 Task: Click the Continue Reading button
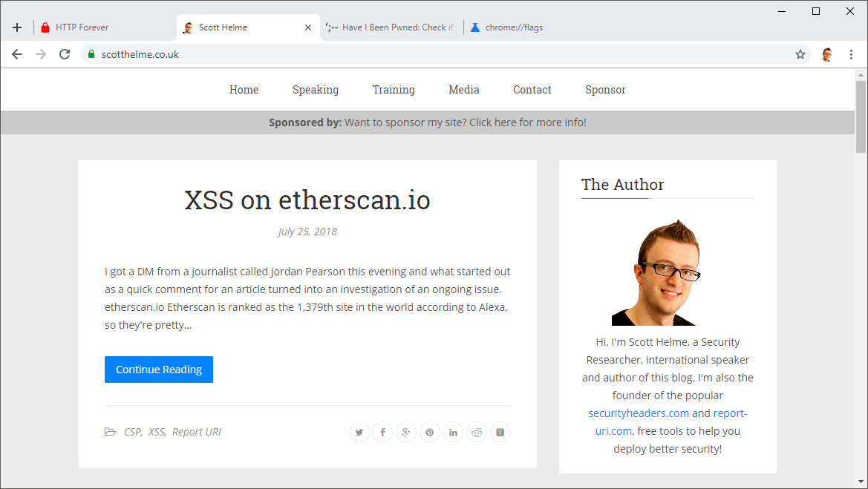click(158, 369)
